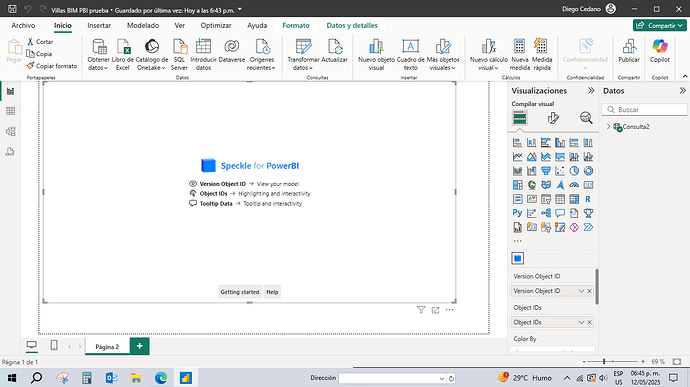Click the Publicar ribbon icon
Screen dimensions: 690x387
(x=629, y=51)
